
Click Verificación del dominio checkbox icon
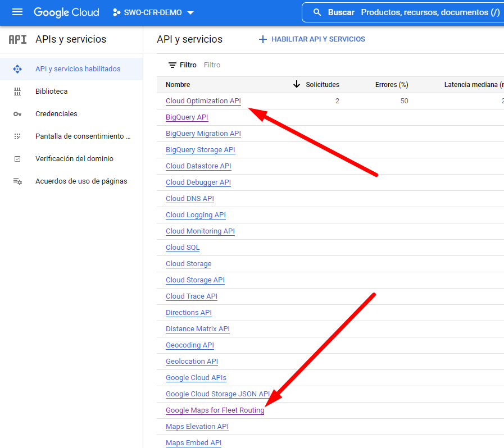(x=17, y=159)
